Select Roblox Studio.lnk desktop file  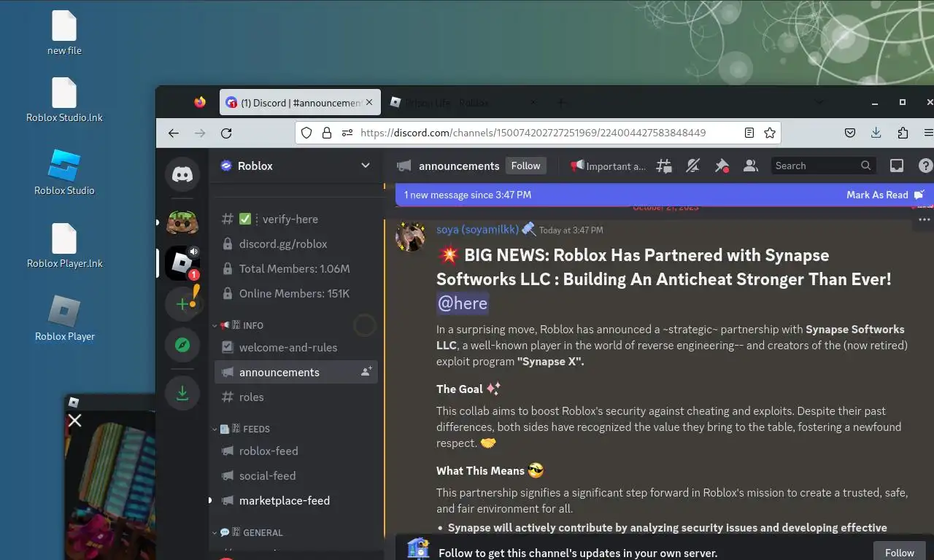pyautogui.click(x=64, y=100)
